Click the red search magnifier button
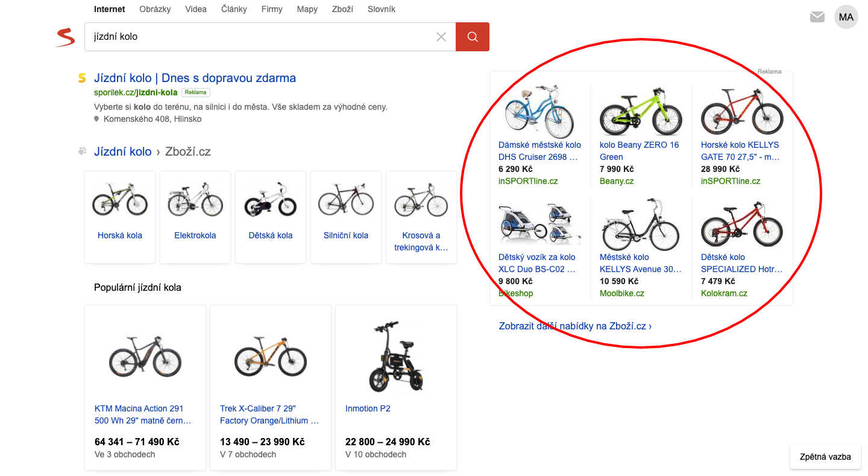This screenshot has width=868, height=476. (x=472, y=37)
